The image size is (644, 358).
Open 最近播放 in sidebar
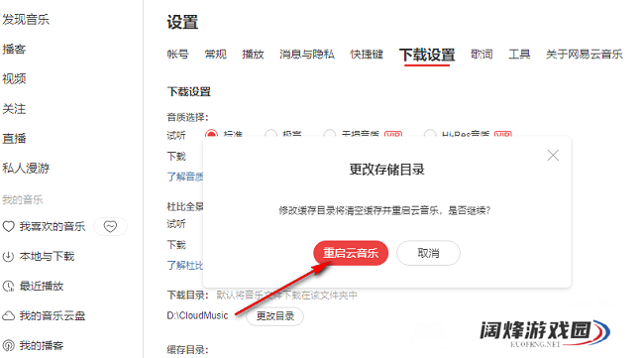[x=42, y=286]
